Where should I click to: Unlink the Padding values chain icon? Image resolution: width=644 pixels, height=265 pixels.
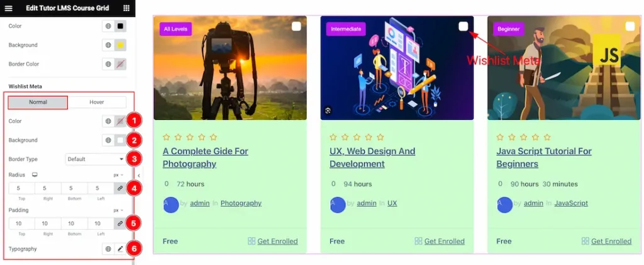click(120, 224)
